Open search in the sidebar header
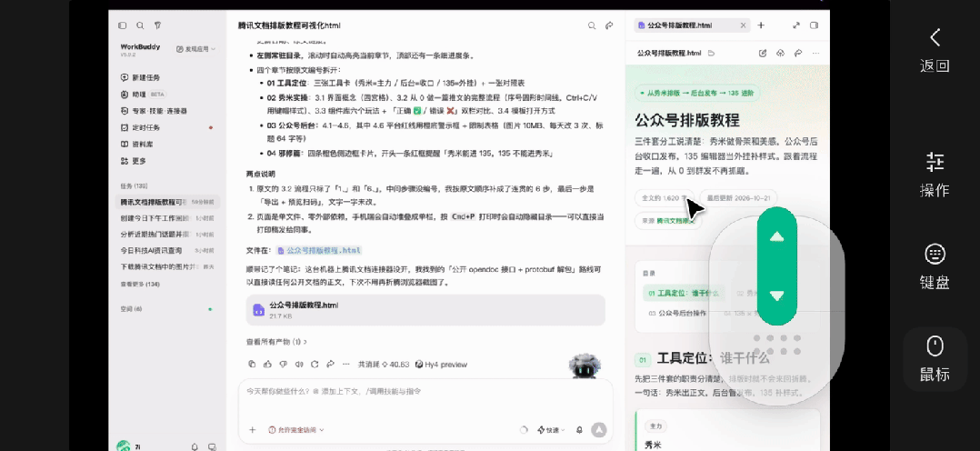This screenshot has width=980, height=451. (140, 25)
